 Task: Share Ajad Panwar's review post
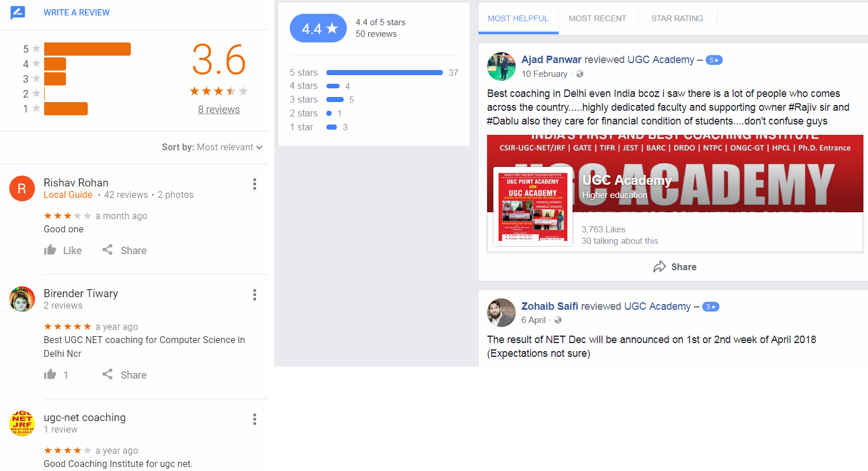coord(675,267)
